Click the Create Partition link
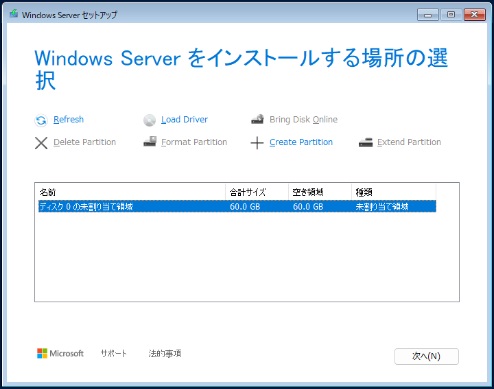This screenshot has height=389, width=494. tap(301, 142)
